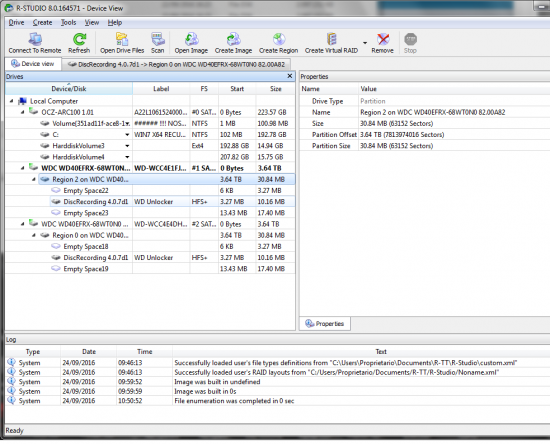
Task: Click Date column header in Log
Action: tap(89, 351)
